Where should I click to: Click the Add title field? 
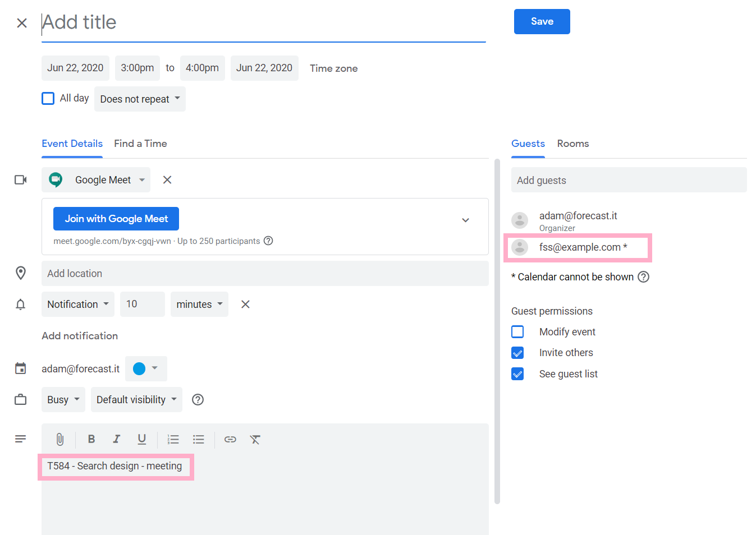264,23
